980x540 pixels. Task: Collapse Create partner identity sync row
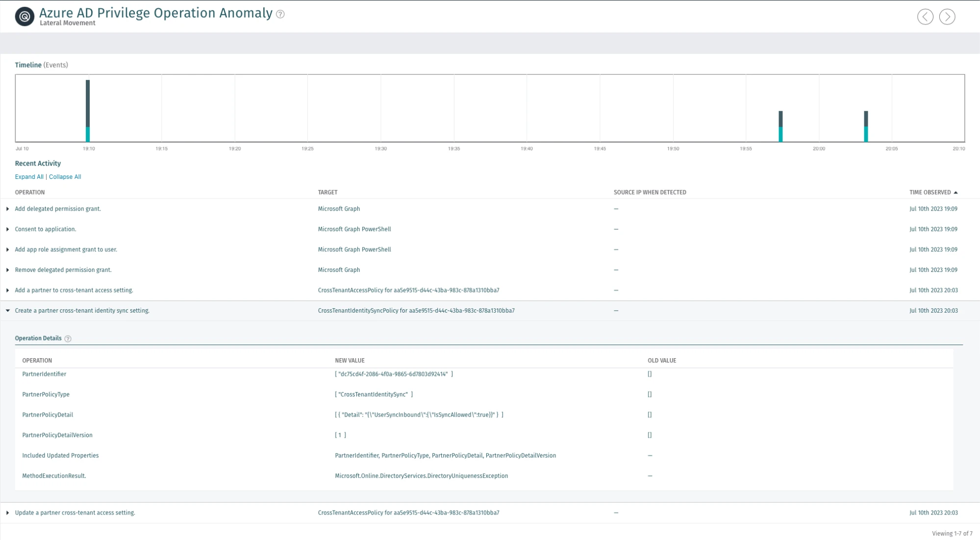(x=8, y=311)
